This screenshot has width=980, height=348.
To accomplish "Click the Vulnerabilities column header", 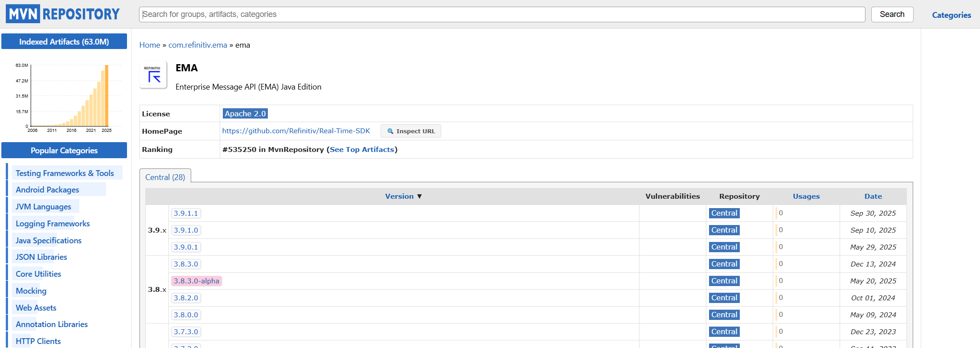I will (672, 197).
